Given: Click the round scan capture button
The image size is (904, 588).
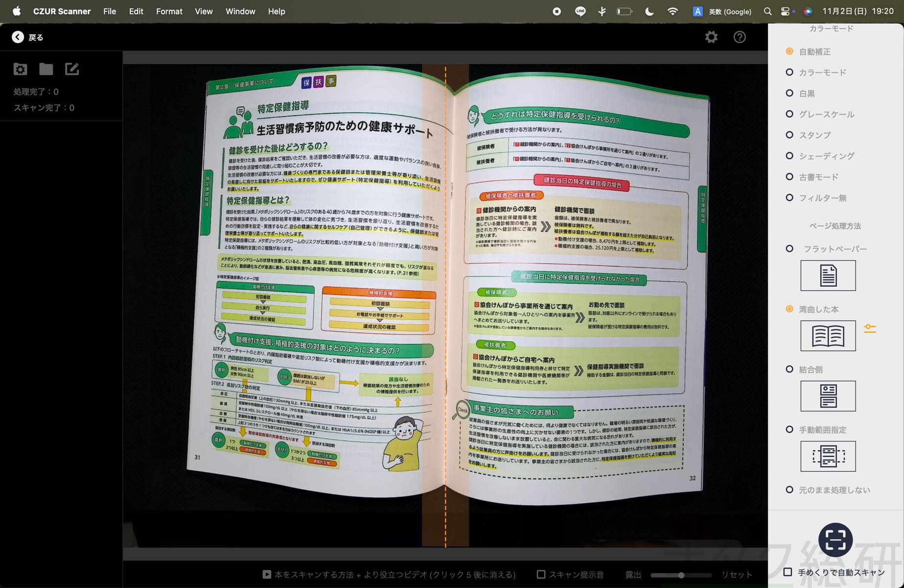Looking at the screenshot, I should point(835,539).
